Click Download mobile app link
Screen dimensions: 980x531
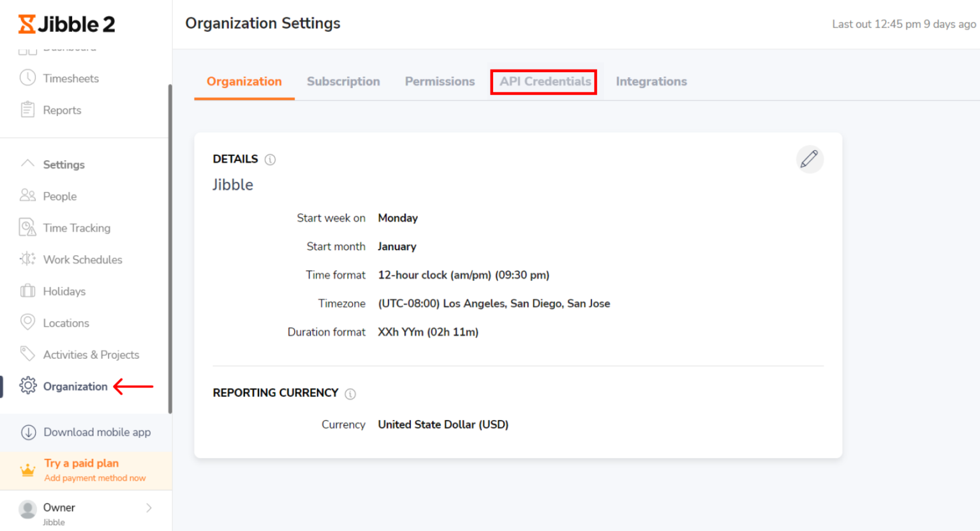(x=97, y=432)
